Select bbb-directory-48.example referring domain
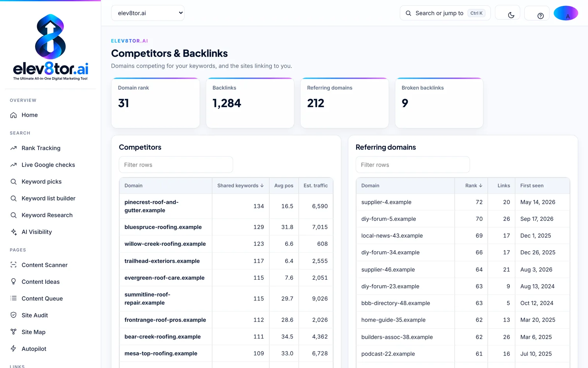 (463, 303)
